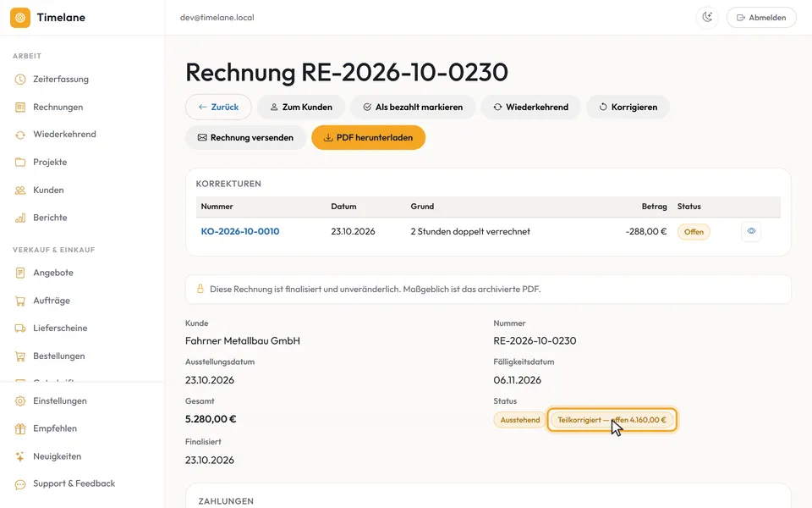This screenshot has width=812, height=508.
Task: Click the KORREKTUREN section heading
Action: (228, 184)
